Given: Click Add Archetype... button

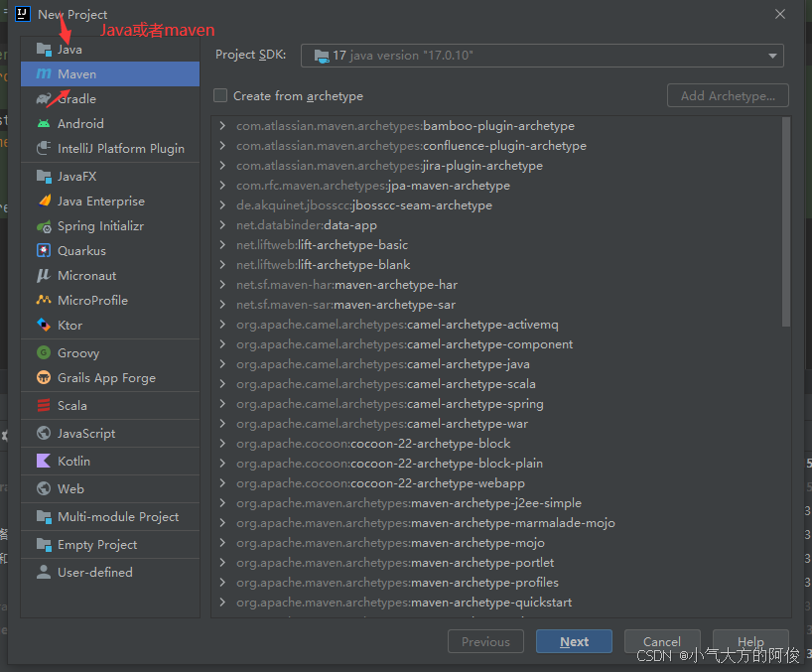Looking at the screenshot, I should click(728, 95).
